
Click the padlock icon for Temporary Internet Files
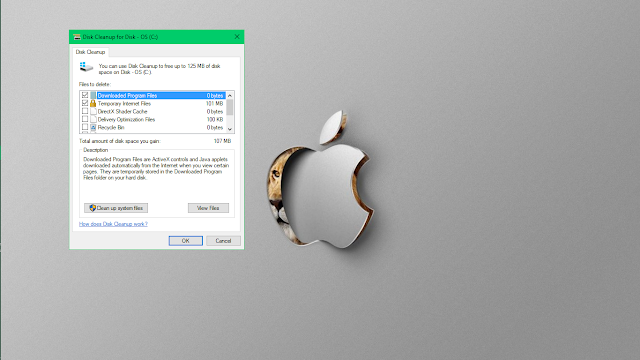93,103
